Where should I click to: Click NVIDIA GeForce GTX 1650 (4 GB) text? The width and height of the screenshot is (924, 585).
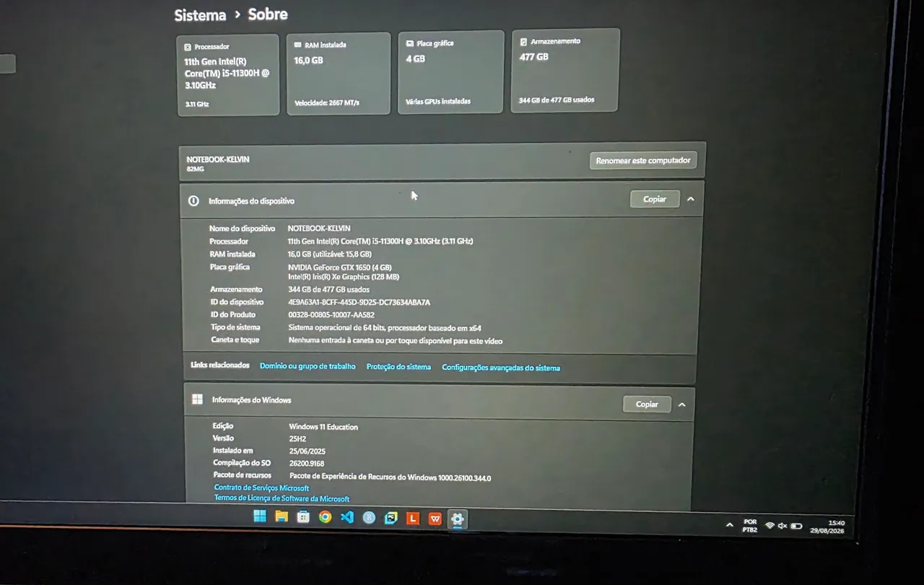340,267
